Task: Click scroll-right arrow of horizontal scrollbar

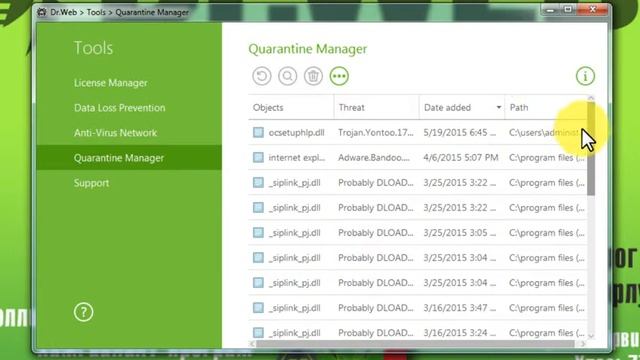Action: [x=583, y=344]
